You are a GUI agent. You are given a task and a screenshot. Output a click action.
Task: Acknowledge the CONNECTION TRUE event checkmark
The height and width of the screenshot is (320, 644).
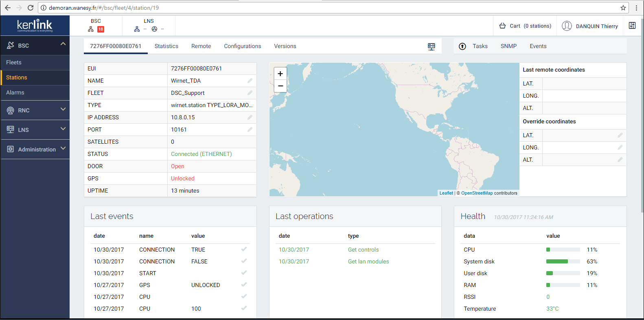click(x=244, y=249)
